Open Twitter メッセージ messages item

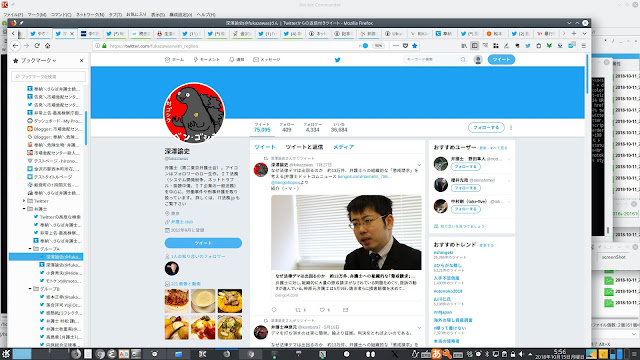[x=267, y=60]
